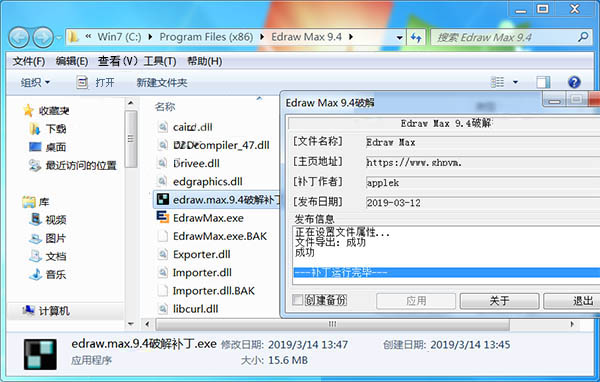Toggle the 创建备份 checkbox in patch dialog
Image resolution: width=600 pixels, height=382 pixels.
298,300
